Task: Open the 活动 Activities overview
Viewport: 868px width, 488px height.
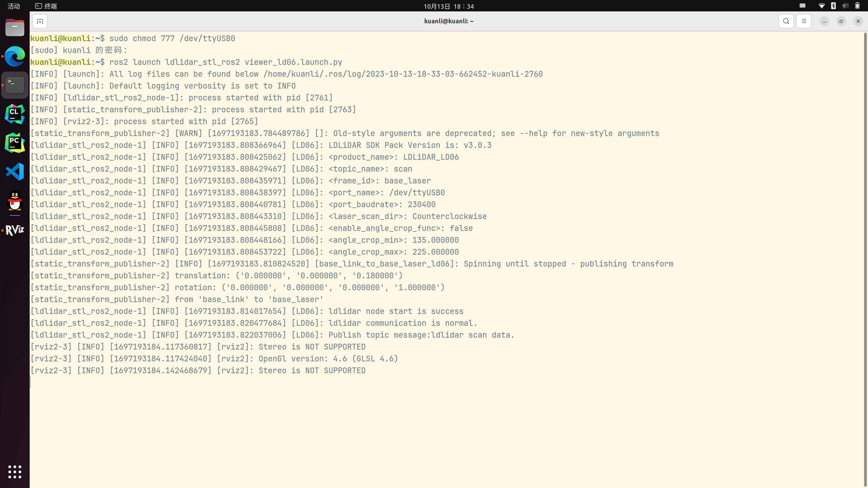Action: pos(14,6)
